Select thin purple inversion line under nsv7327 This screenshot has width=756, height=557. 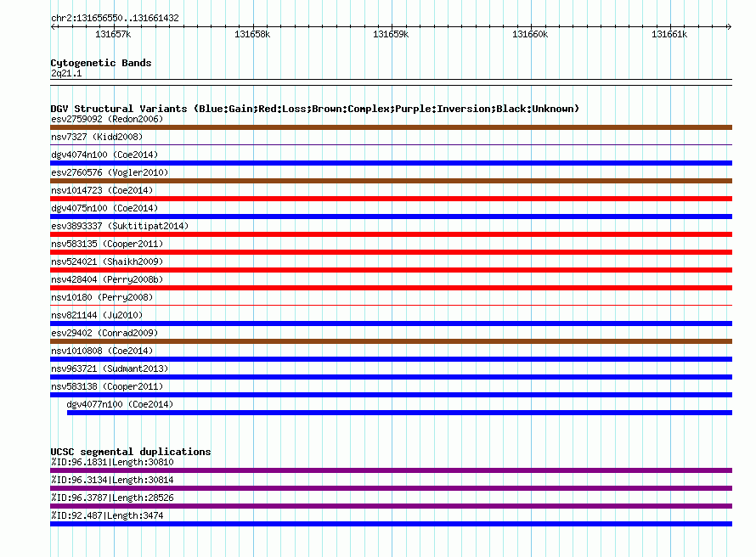391,144
